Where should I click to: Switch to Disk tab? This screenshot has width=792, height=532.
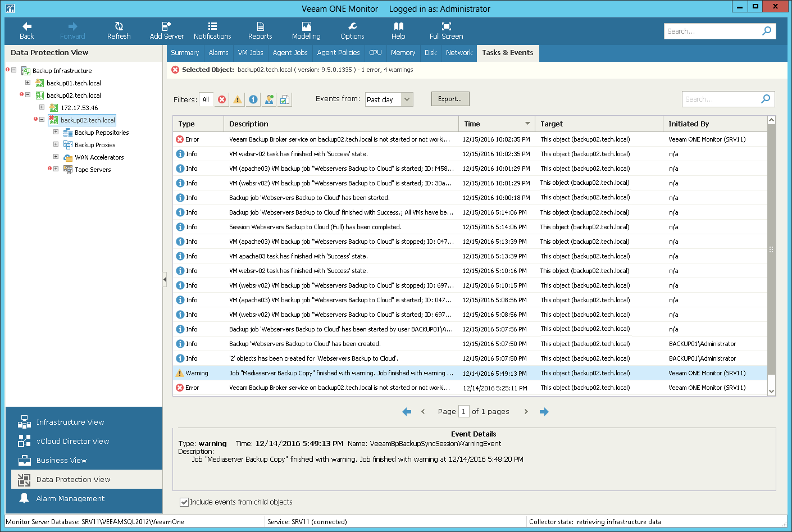click(430, 53)
